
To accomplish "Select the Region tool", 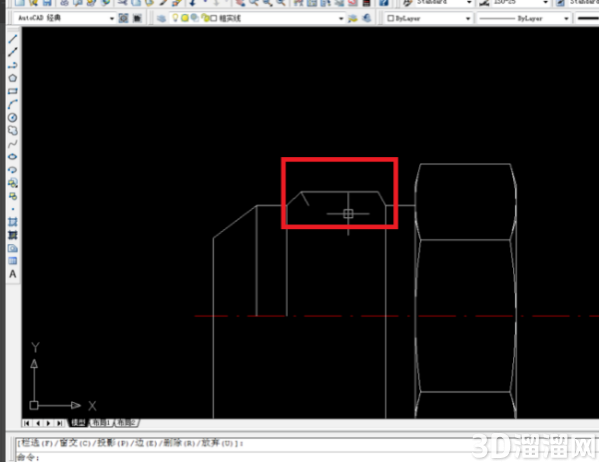I will click(x=13, y=248).
